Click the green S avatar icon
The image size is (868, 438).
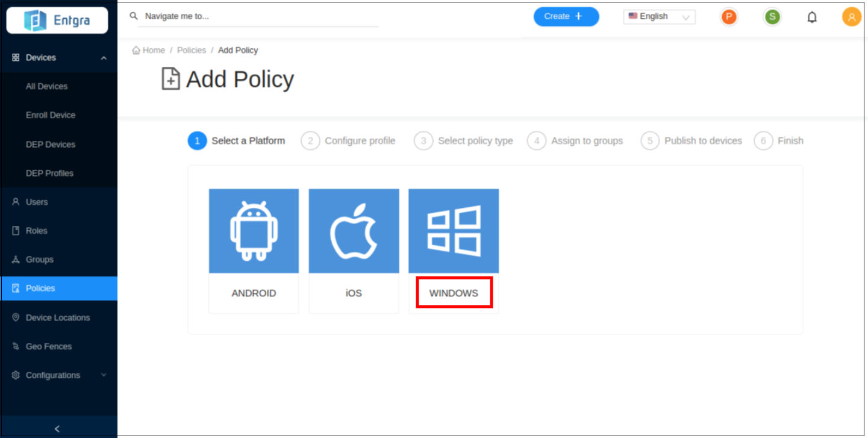click(x=772, y=17)
